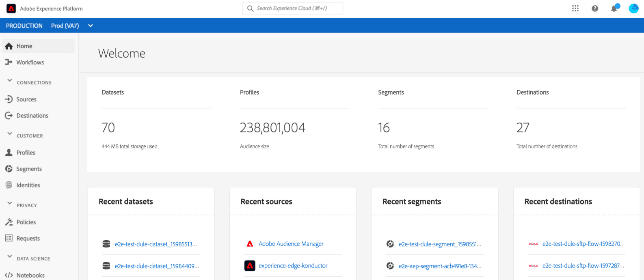
Task: Click Eloqua icon beside e2e-test-dule-sftp-flow-1597287
Action: [x=534, y=266]
